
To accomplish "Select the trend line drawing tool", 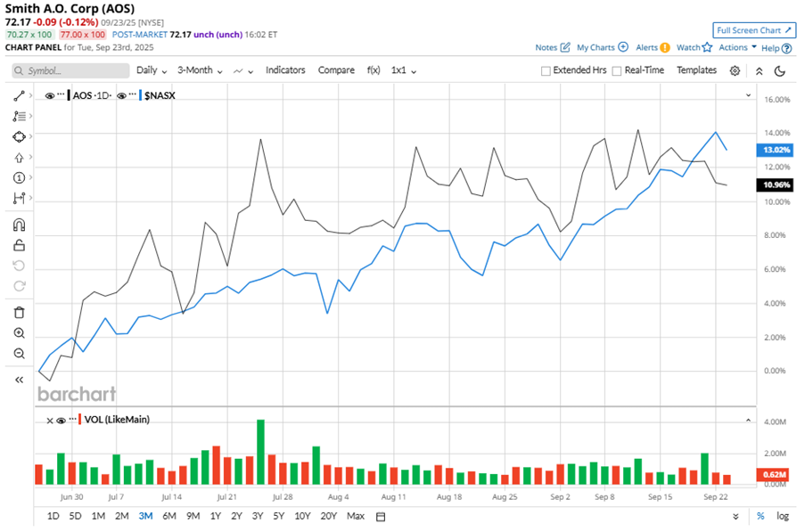I will tap(19, 96).
